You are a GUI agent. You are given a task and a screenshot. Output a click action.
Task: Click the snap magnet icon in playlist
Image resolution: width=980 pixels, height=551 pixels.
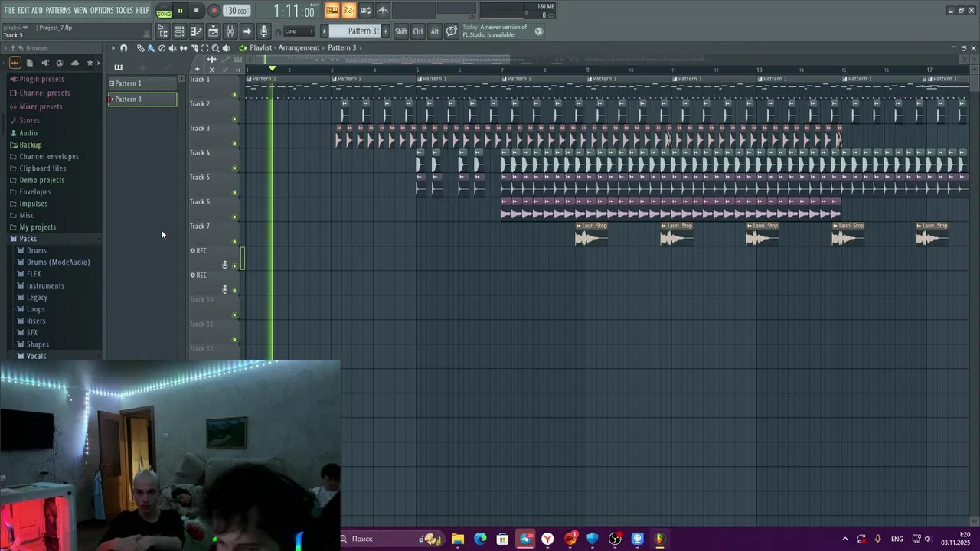tap(123, 47)
